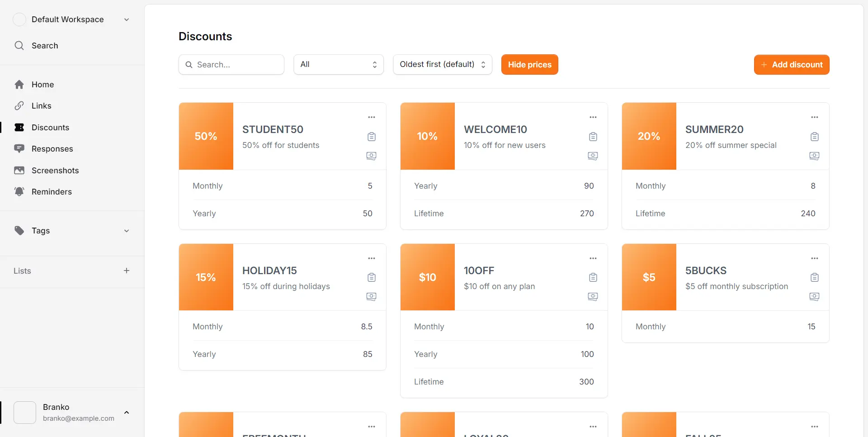Screen dimensions: 868x437
Task: Go to Responses in the sidebar
Action: click(52, 149)
